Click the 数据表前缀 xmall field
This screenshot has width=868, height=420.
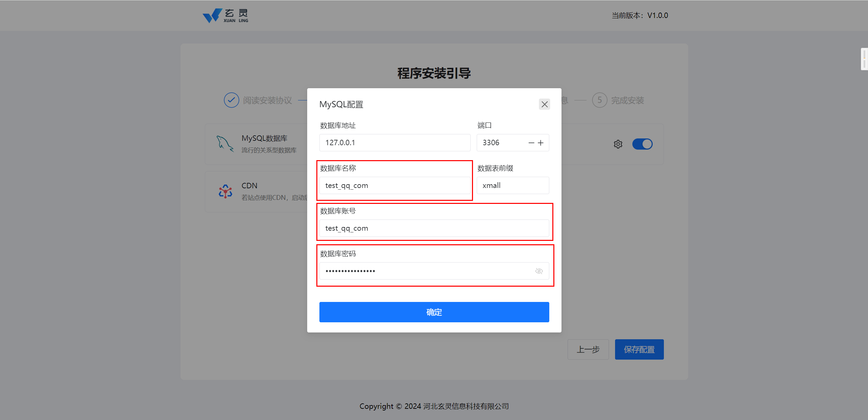coord(513,186)
